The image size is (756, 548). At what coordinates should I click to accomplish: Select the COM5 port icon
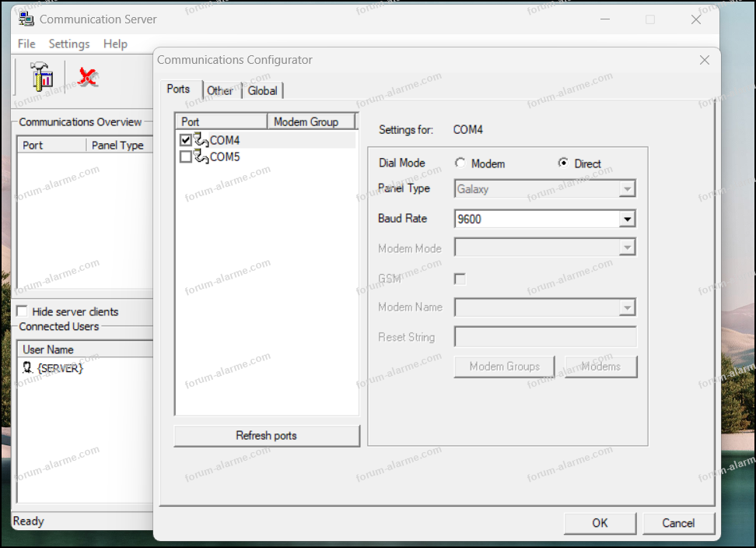[x=201, y=156]
